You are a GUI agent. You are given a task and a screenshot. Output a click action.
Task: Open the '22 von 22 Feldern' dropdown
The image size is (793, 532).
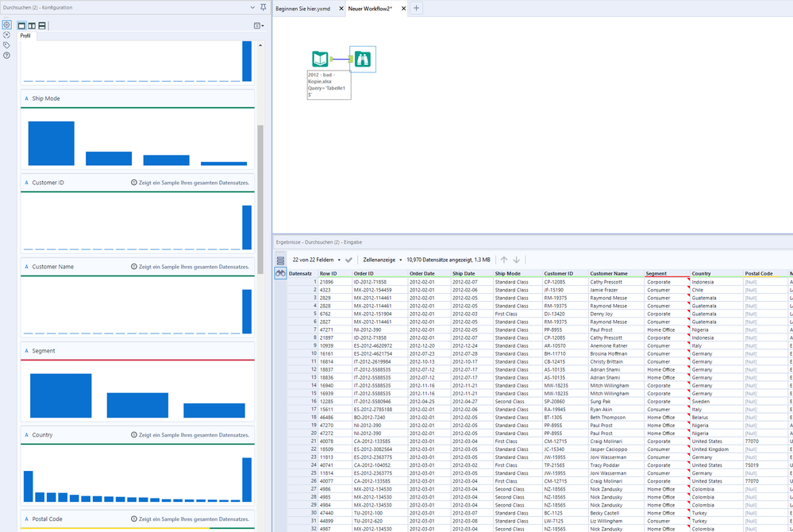[316, 260]
